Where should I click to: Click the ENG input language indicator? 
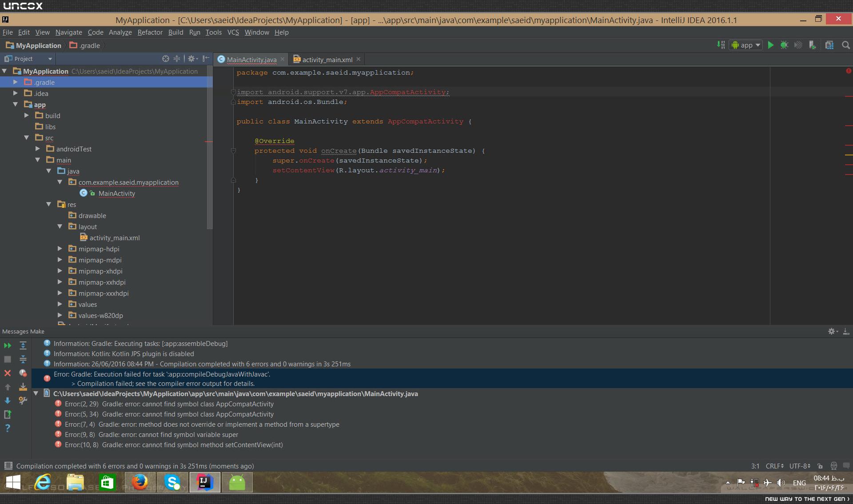(799, 483)
